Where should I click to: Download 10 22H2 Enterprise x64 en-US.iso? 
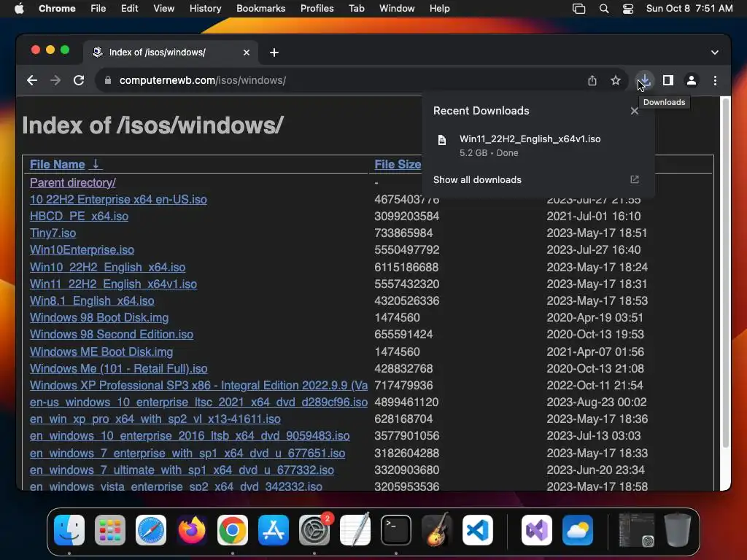[x=118, y=200]
